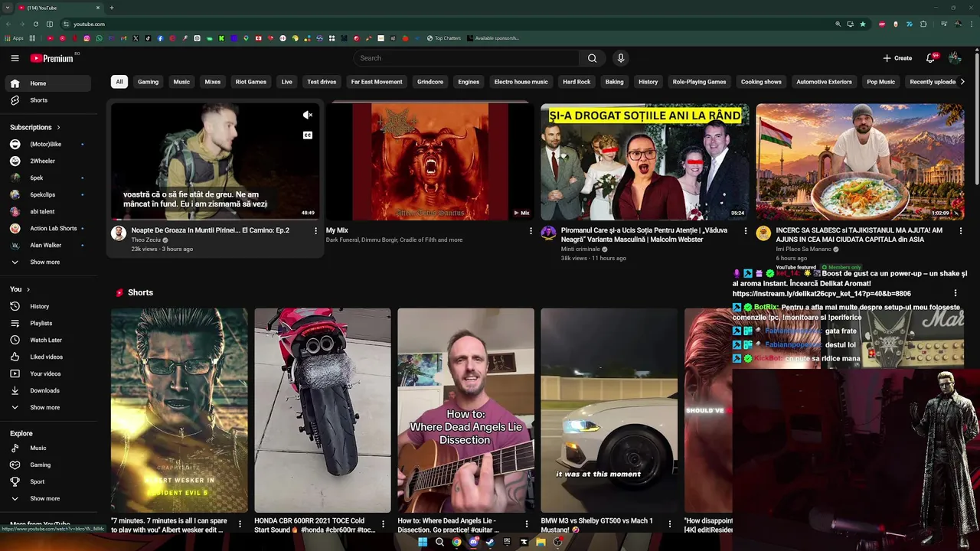Unmute the Noapte De Groaza preview
This screenshot has width=980, height=551.
click(x=308, y=115)
